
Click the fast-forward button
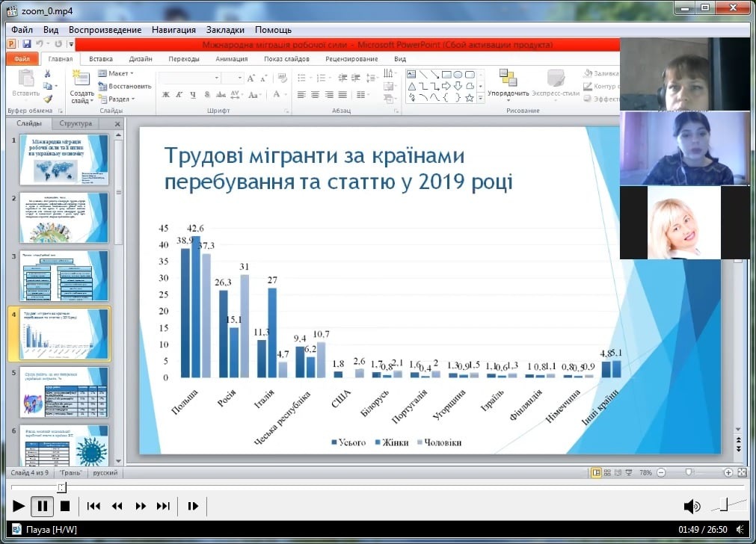(141, 506)
